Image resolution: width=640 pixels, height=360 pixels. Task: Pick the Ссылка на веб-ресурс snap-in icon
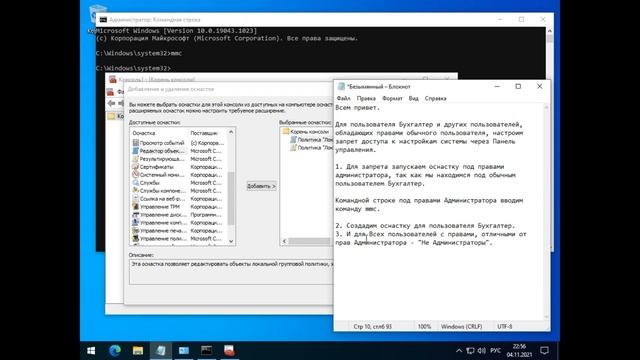pos(136,199)
